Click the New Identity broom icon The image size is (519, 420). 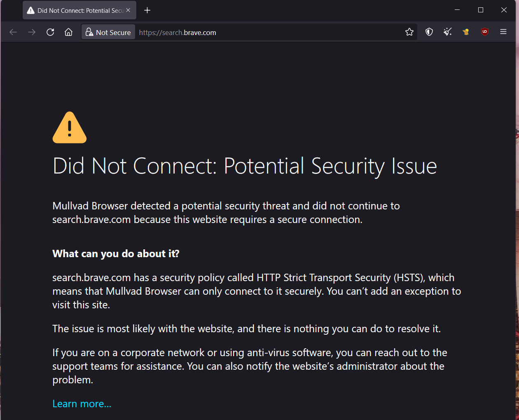tap(448, 32)
